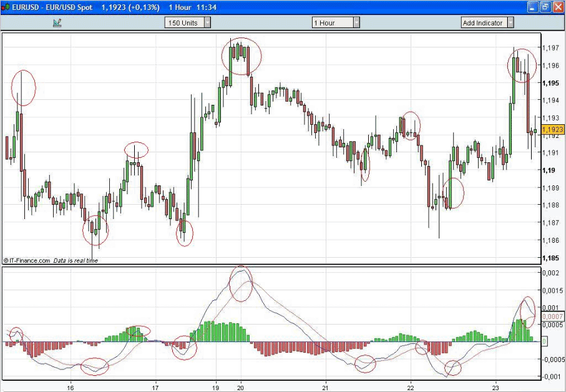
Task: Select the green 0 histogram value tag
Action: [x=544, y=341]
